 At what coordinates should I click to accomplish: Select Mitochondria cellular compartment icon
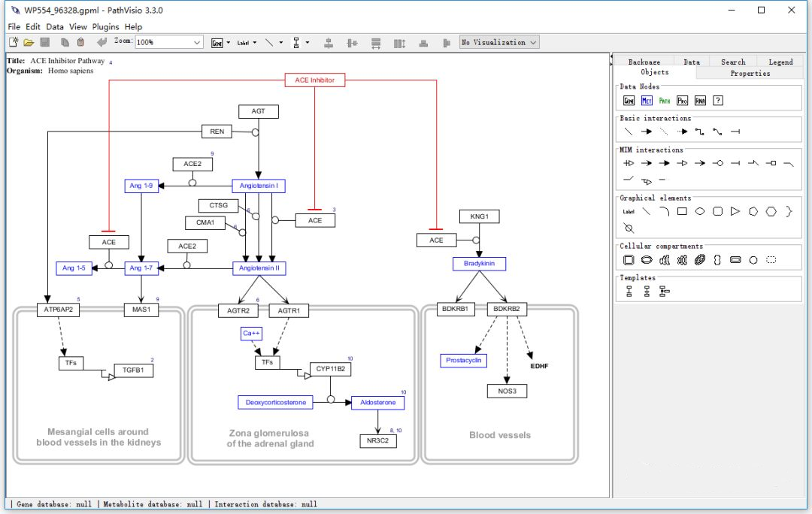point(700,260)
